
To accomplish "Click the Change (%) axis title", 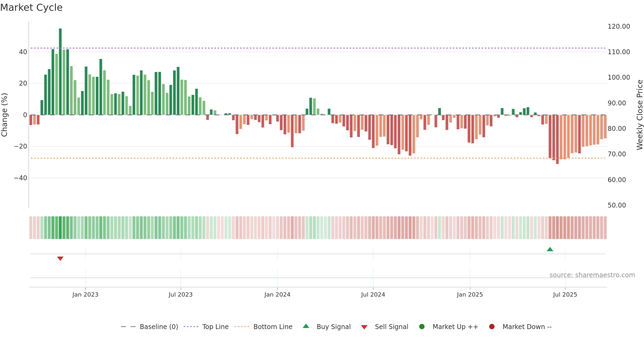I will [x=4, y=115].
